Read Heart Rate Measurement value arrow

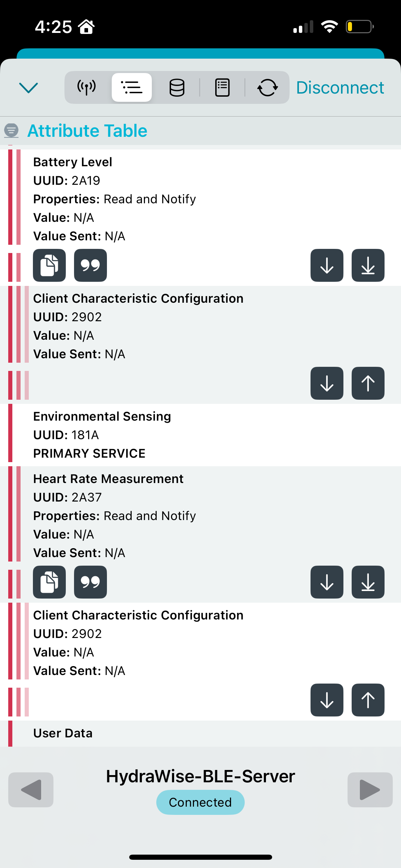[x=327, y=582]
